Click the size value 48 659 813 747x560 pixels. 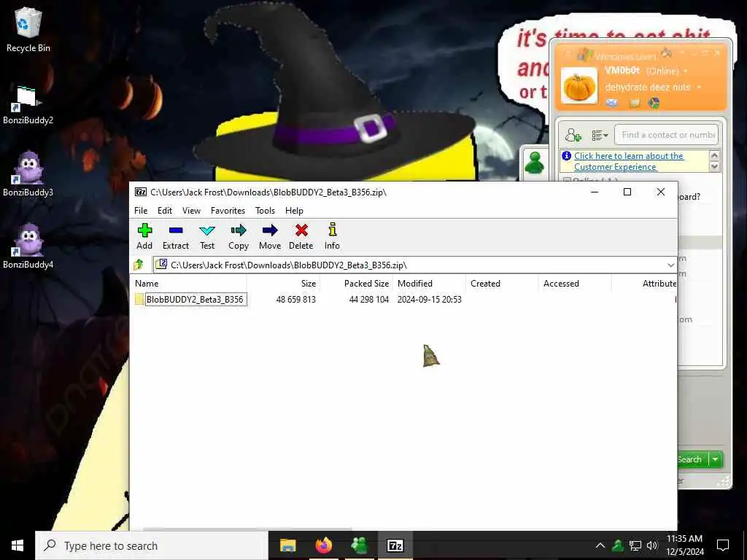pos(296,300)
